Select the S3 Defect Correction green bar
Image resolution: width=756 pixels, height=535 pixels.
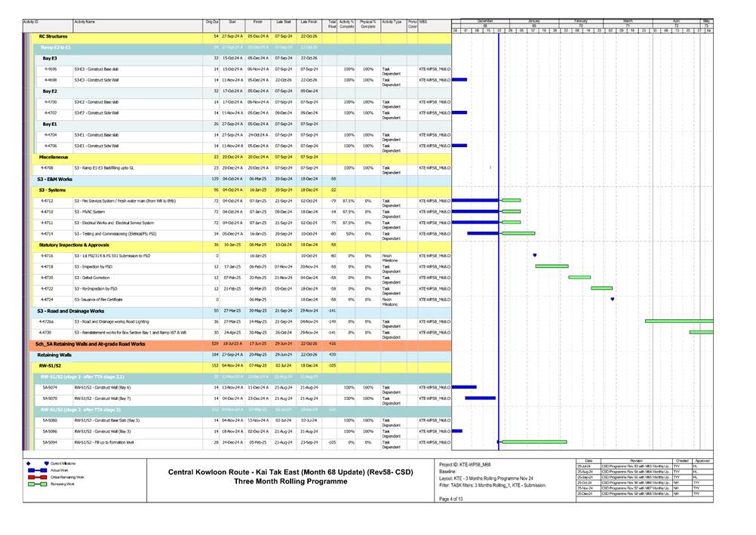(x=579, y=277)
